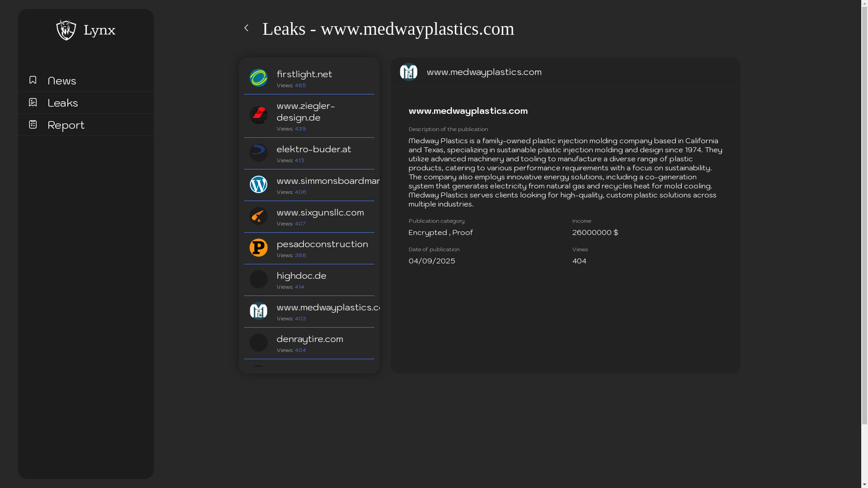Click the Medway Plastics logo in detail header
Image resolution: width=868 pixels, height=488 pixels.
coord(409,72)
